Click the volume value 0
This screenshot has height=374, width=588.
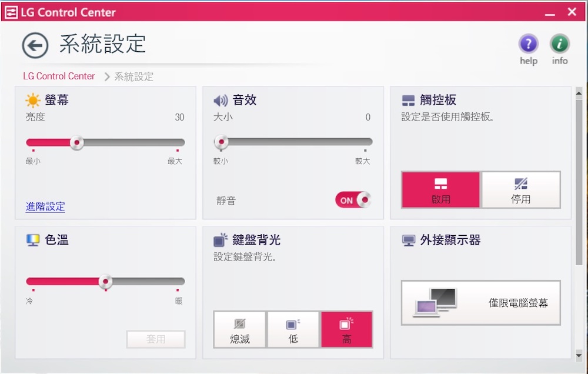(368, 118)
